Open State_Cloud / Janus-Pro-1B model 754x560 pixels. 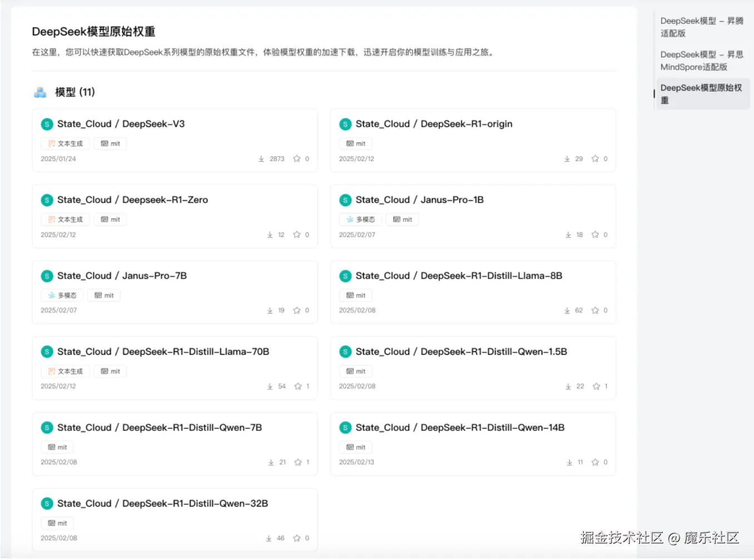tap(473, 216)
